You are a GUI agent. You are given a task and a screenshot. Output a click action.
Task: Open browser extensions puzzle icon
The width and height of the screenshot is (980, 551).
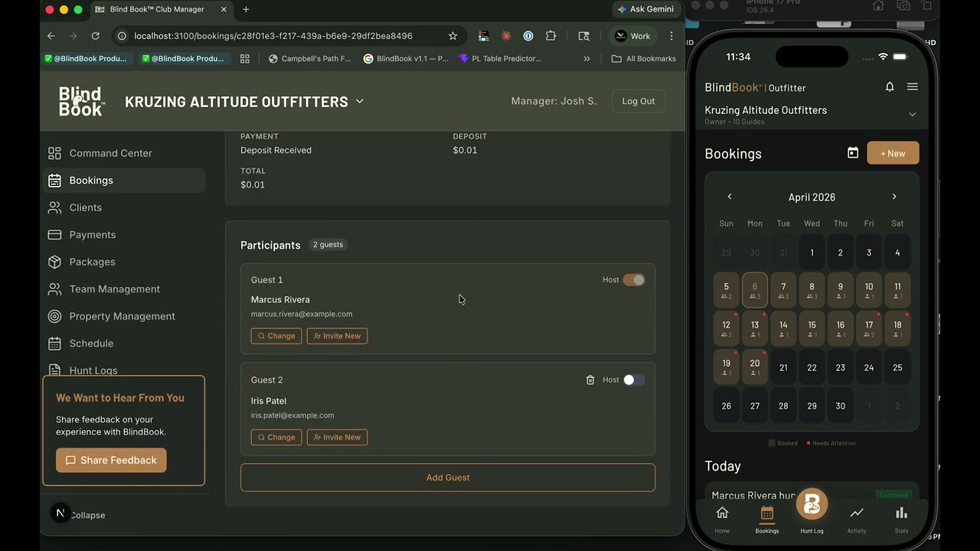point(550,36)
